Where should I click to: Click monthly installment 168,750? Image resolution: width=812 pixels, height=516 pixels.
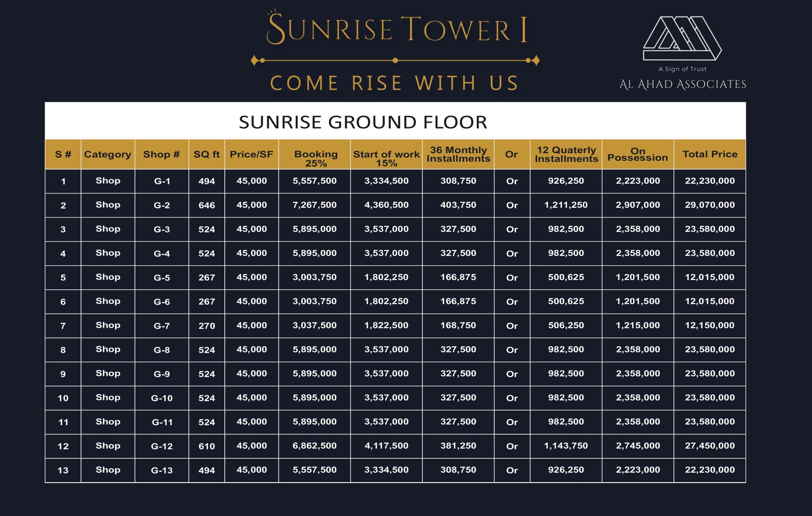[458, 325]
